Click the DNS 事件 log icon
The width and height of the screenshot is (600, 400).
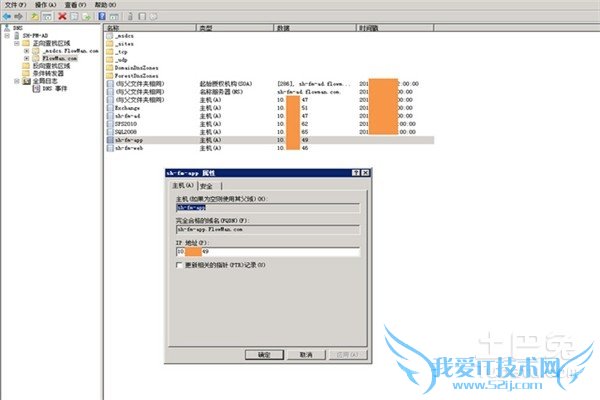[x=36, y=88]
